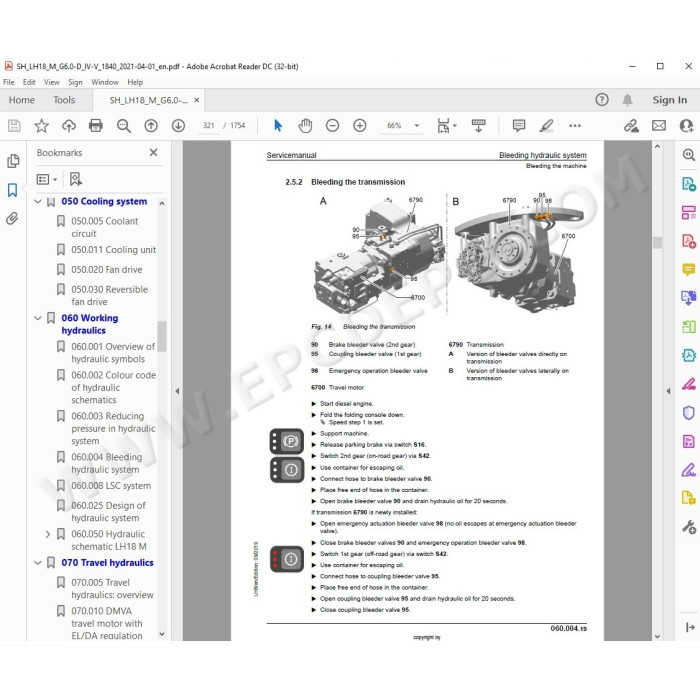The image size is (700, 700).
Task: View notifications bell
Action: (x=628, y=100)
